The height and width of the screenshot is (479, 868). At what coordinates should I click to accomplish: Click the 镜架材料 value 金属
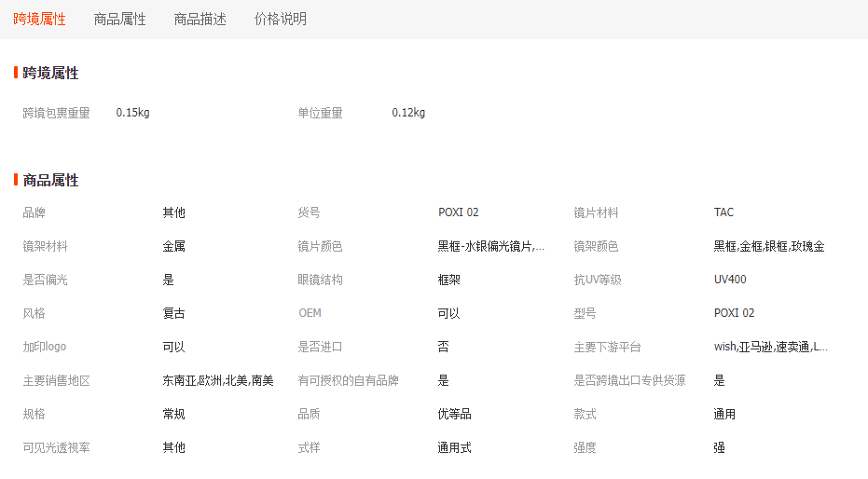point(173,247)
